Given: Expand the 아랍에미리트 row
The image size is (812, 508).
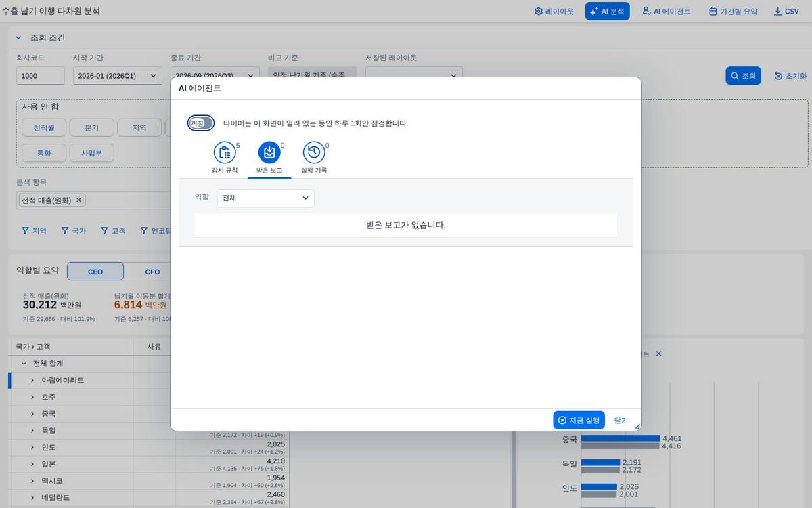Looking at the screenshot, I should pos(32,380).
